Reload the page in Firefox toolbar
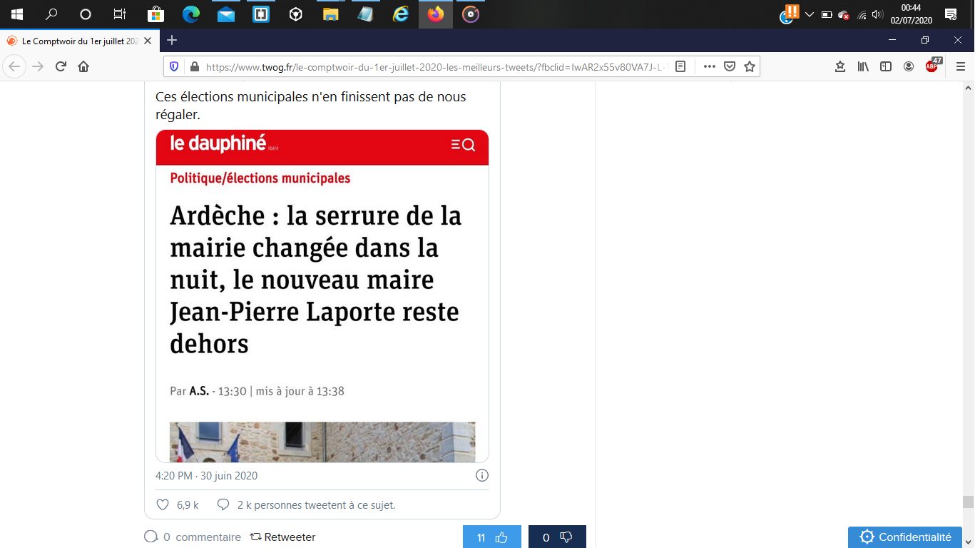 61,66
